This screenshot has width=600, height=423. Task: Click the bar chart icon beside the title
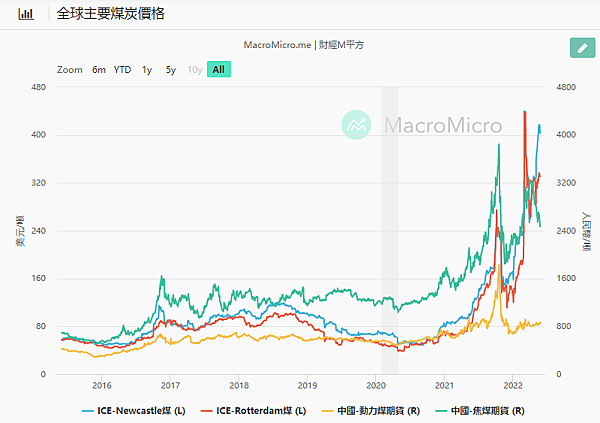coord(25,14)
